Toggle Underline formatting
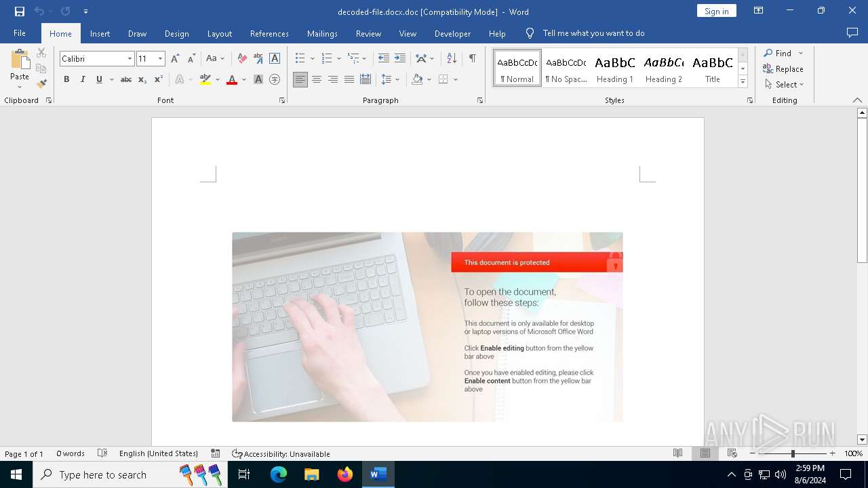Viewport: 868px width, 488px height. (99, 79)
